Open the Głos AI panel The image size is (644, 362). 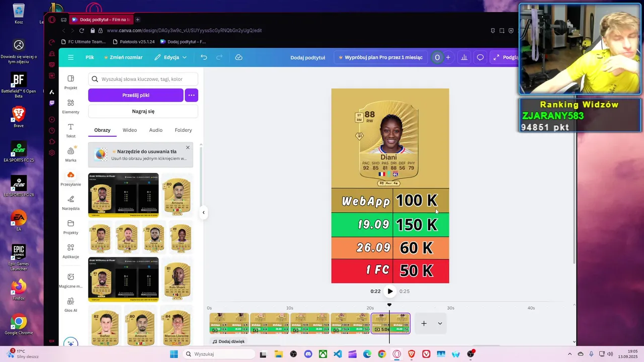70,304
